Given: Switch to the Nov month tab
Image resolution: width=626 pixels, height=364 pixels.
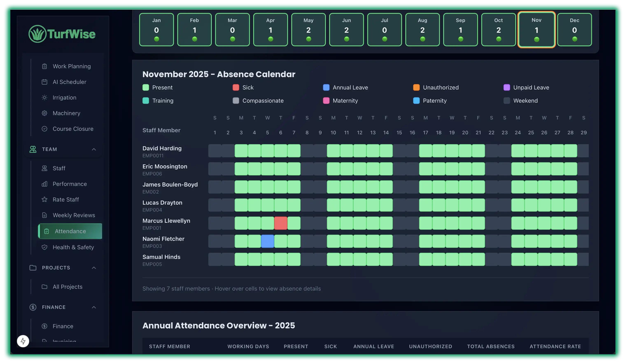Looking at the screenshot, I should click(536, 30).
